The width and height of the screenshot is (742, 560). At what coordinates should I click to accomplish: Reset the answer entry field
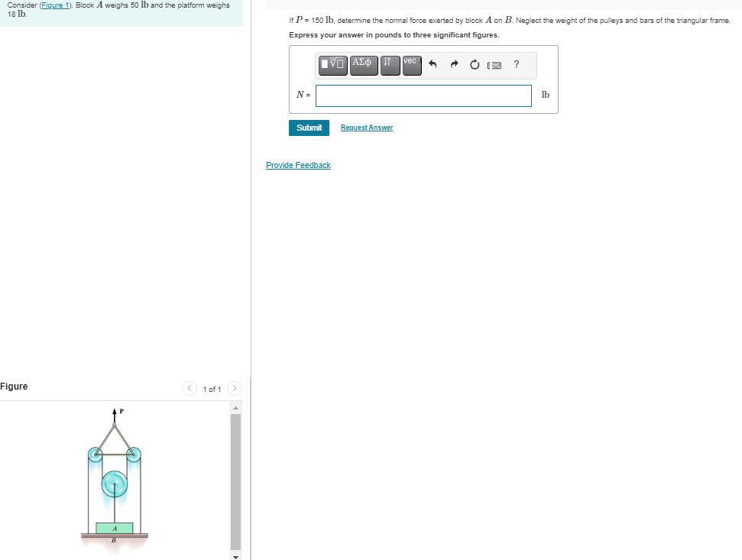[475, 65]
